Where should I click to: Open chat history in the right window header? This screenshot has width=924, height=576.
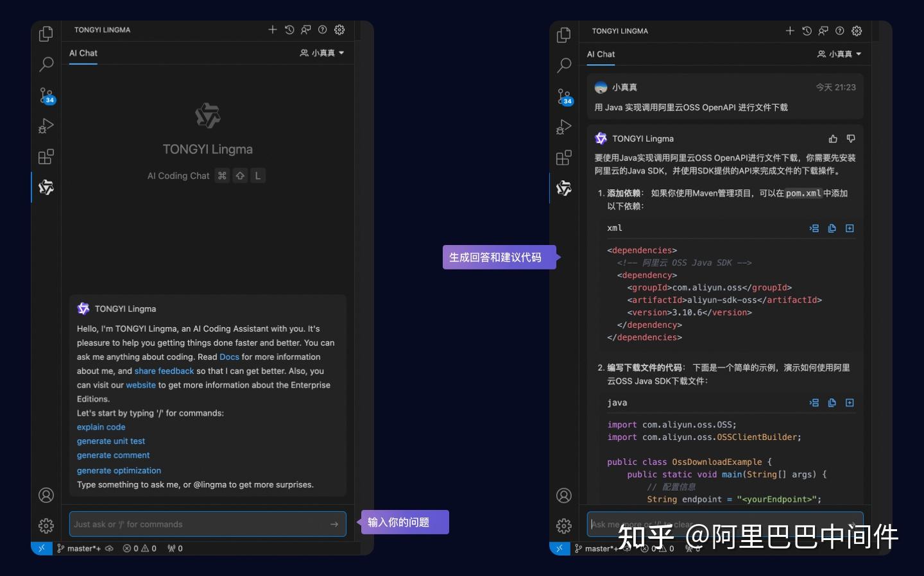tap(807, 31)
